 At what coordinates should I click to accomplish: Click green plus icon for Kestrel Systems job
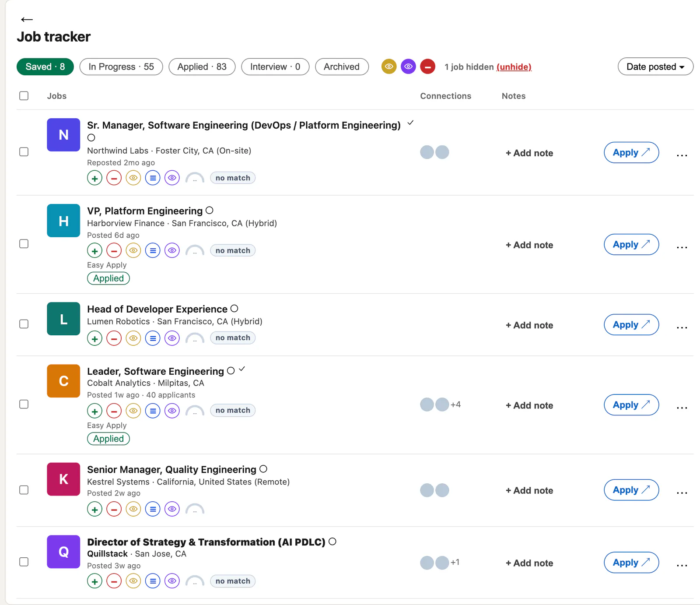tap(94, 509)
